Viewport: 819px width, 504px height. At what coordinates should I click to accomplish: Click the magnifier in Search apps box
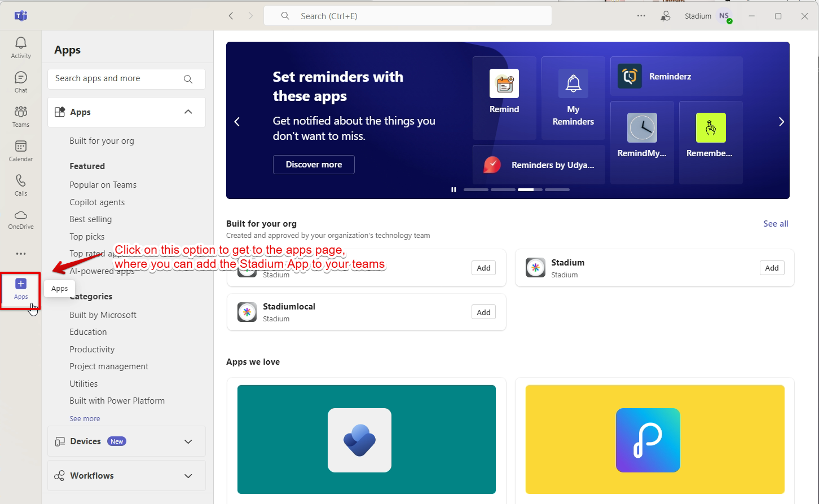[x=188, y=79]
